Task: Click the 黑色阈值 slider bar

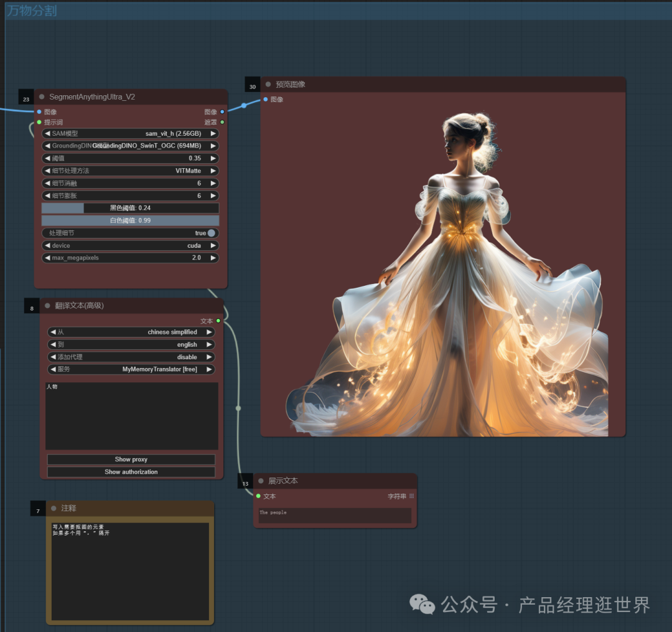Action: 130,207
